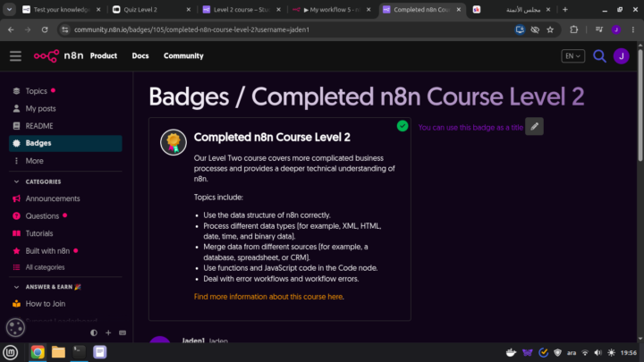Switch to the Quiz Level 2 tab
The width and height of the screenshot is (644, 362).
coord(151,10)
